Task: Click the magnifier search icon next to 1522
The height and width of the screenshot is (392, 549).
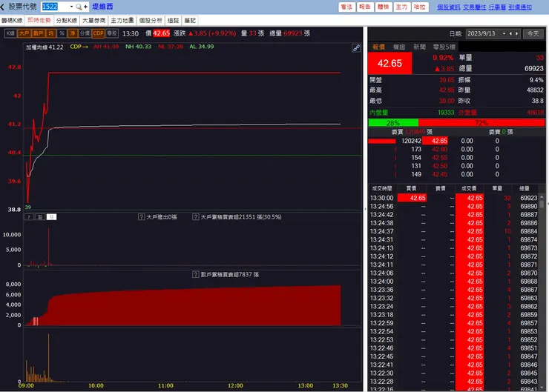Action: click(79, 7)
